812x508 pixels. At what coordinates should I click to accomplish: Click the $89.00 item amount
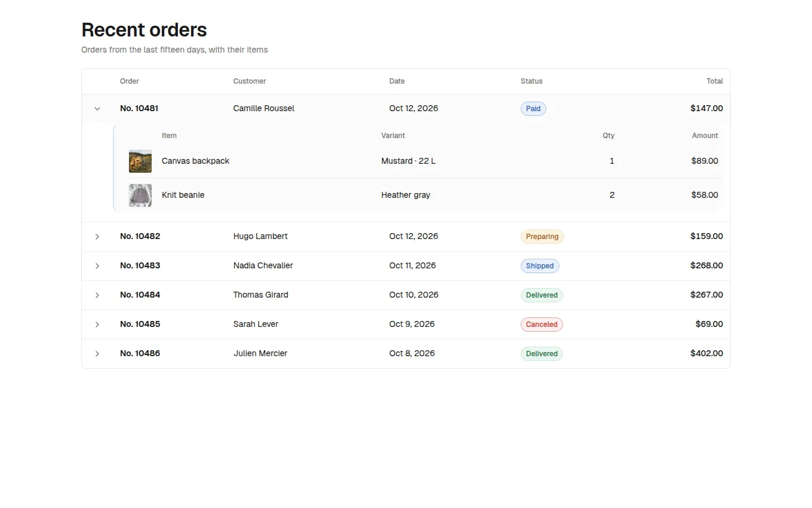click(705, 161)
